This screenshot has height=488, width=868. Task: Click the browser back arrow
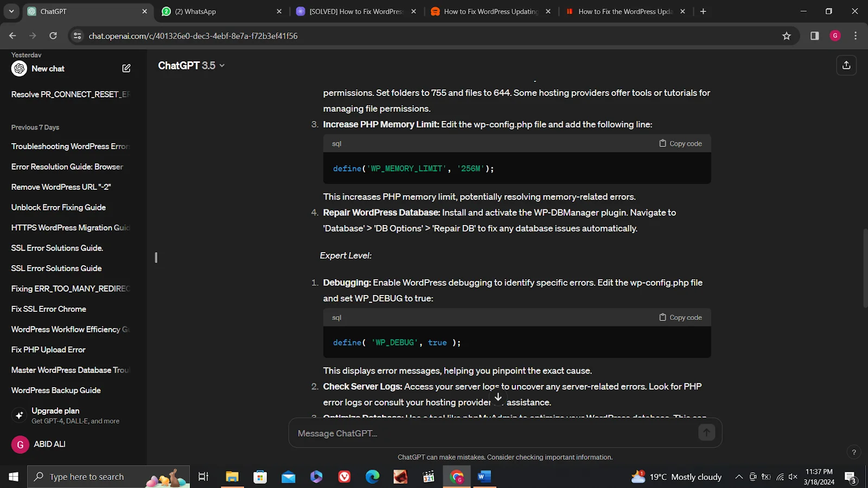coord(12,36)
